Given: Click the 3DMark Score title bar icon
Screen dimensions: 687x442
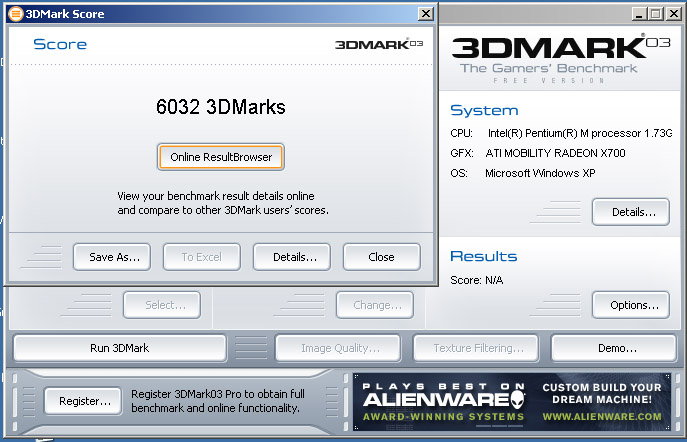Looking at the screenshot, I should [x=15, y=14].
